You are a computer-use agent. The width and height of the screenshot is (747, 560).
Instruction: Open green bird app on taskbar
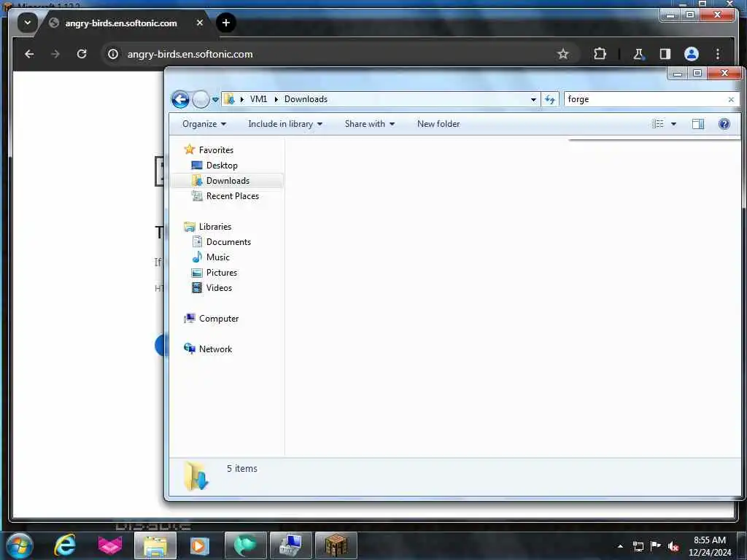click(x=245, y=545)
